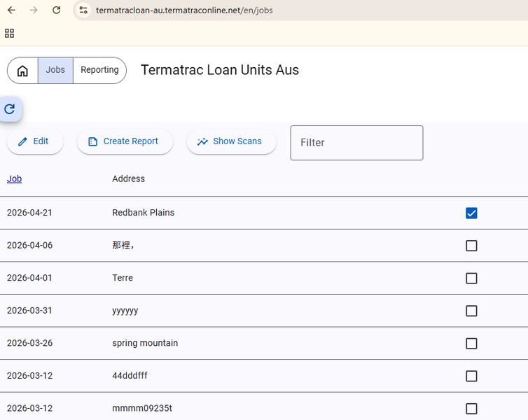Focus the Filter input field
Viewport: 528px width, 420px height.
click(356, 143)
